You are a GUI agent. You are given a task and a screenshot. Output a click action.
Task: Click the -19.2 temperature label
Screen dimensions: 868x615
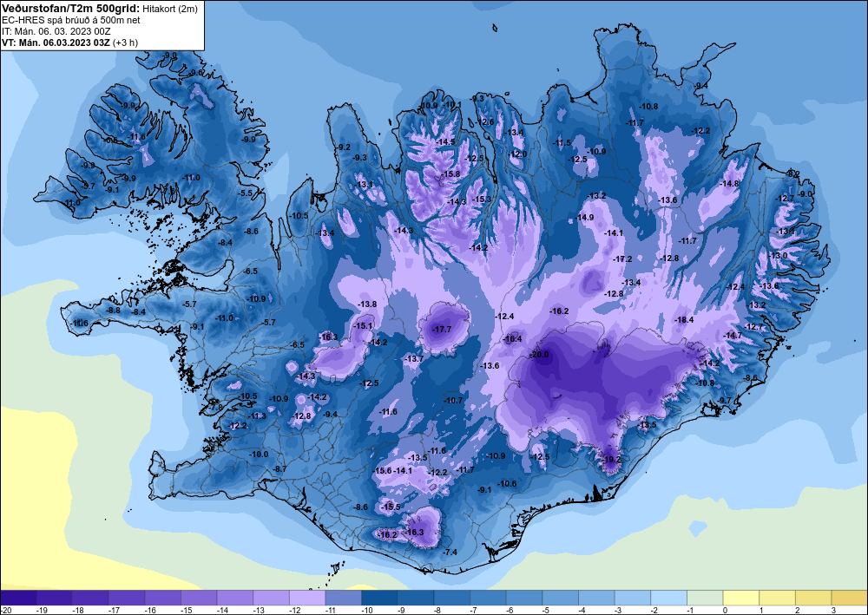click(x=612, y=460)
